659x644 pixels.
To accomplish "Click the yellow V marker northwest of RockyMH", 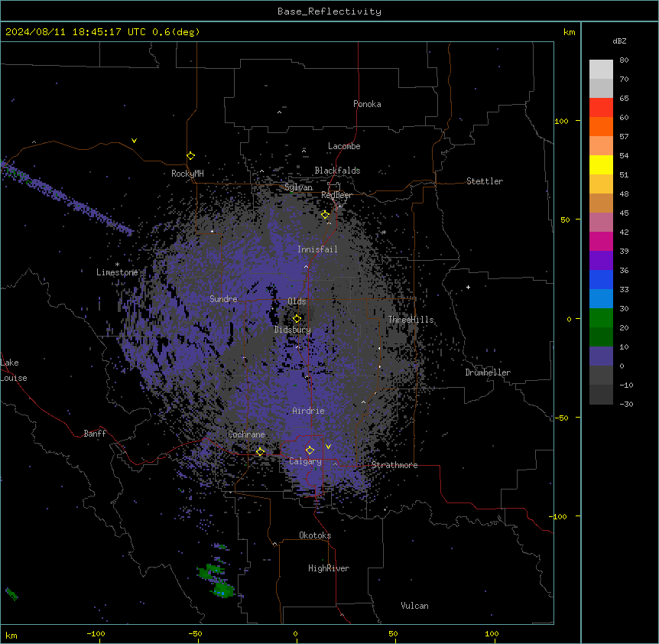I will coord(134,141).
